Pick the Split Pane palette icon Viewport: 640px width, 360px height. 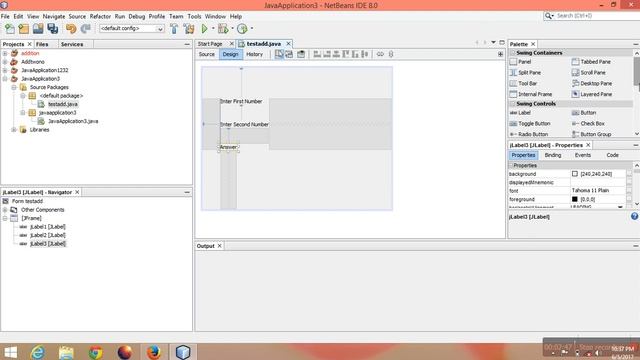click(513, 73)
